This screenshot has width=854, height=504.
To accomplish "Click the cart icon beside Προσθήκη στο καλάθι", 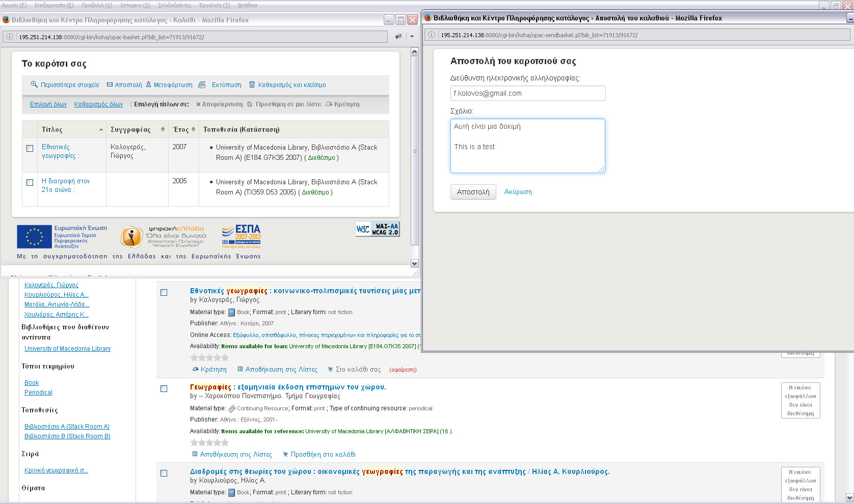I will (286, 455).
